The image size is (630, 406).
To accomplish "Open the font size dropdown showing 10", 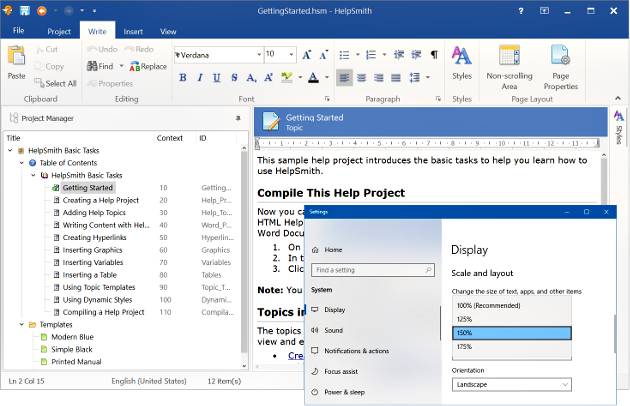I will [291, 55].
